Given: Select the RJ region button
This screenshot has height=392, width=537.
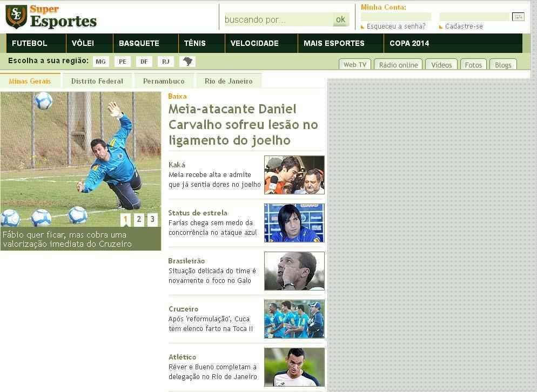Looking at the screenshot, I should (166, 62).
